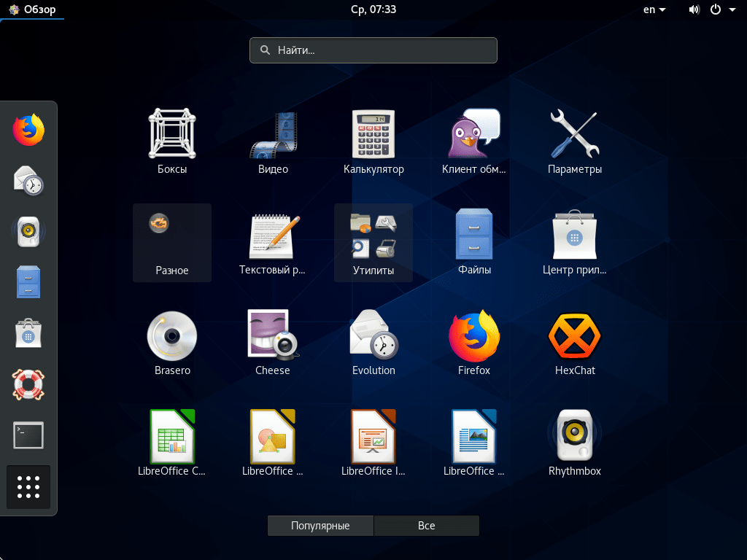Viewport: 747px width, 560px height.
Task: Open the Боксы virtualization app
Action: tap(172, 135)
